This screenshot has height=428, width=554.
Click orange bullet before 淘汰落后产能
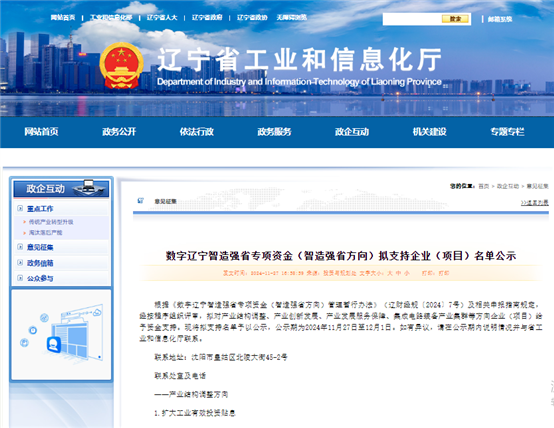pos(24,233)
